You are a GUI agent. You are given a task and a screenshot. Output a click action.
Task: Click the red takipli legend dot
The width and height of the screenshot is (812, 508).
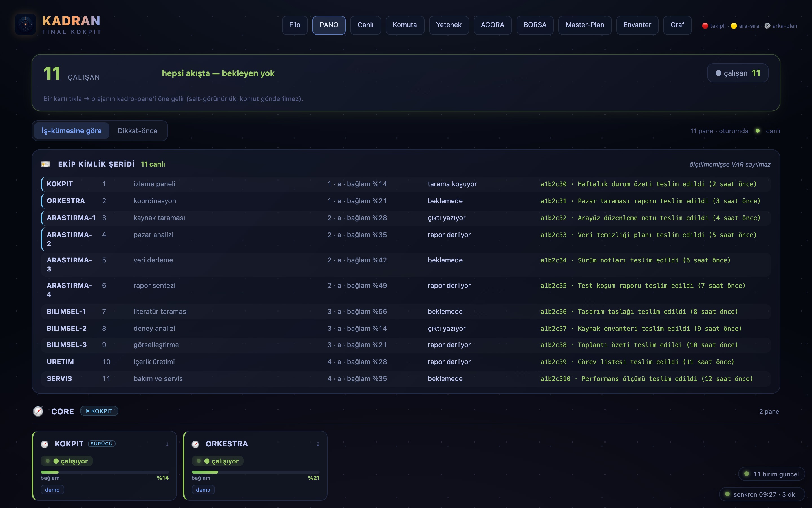point(705,26)
